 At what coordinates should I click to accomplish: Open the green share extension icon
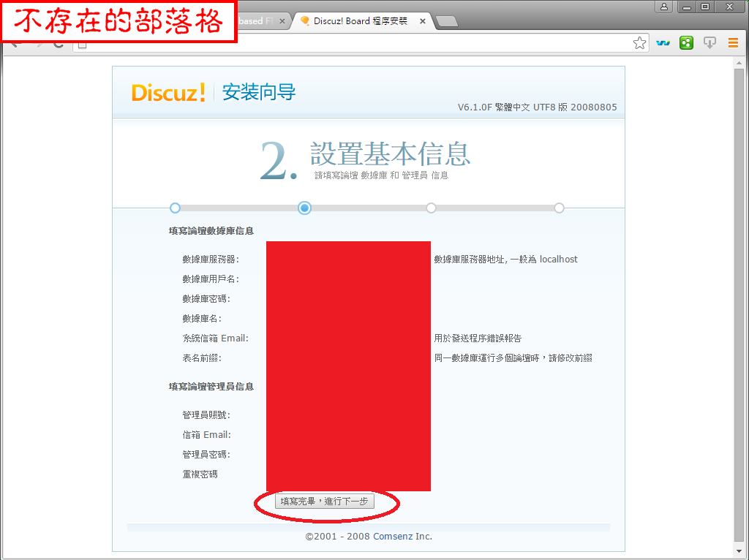(x=686, y=43)
